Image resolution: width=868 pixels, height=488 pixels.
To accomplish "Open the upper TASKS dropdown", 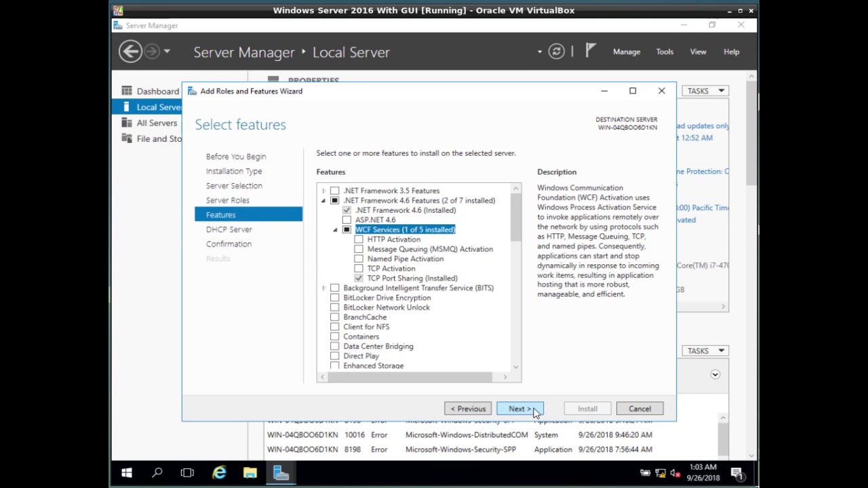I will (705, 91).
